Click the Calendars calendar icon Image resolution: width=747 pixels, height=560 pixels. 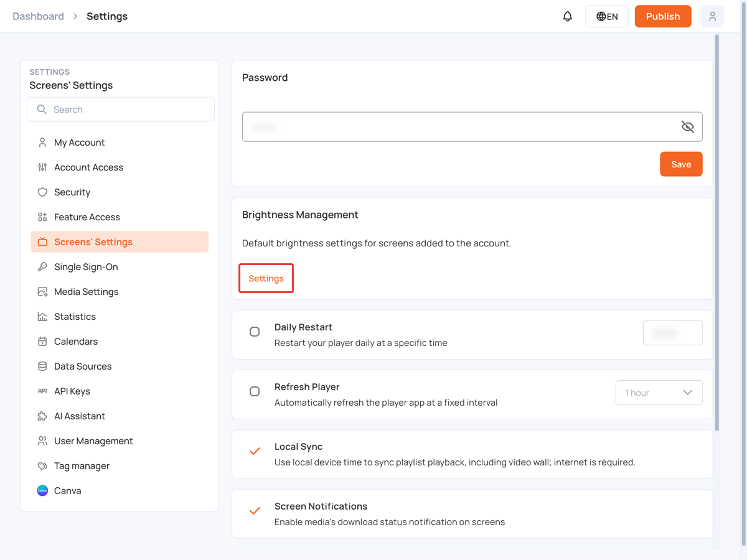point(42,342)
